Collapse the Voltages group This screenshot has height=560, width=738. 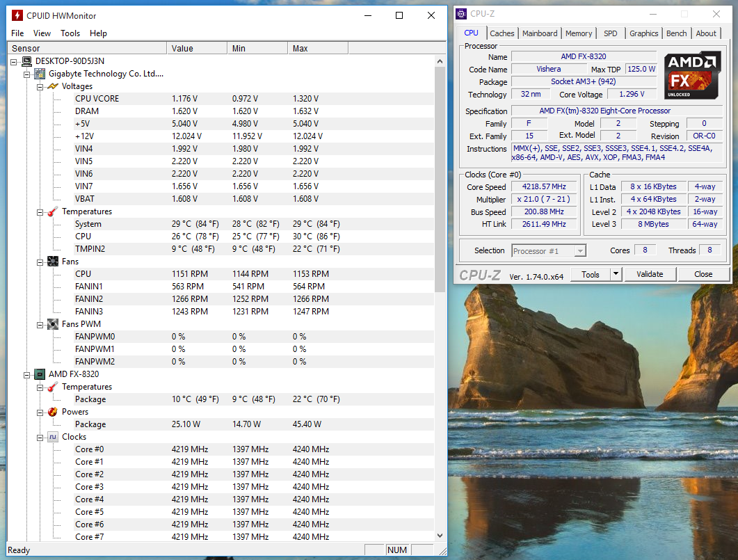coord(40,87)
